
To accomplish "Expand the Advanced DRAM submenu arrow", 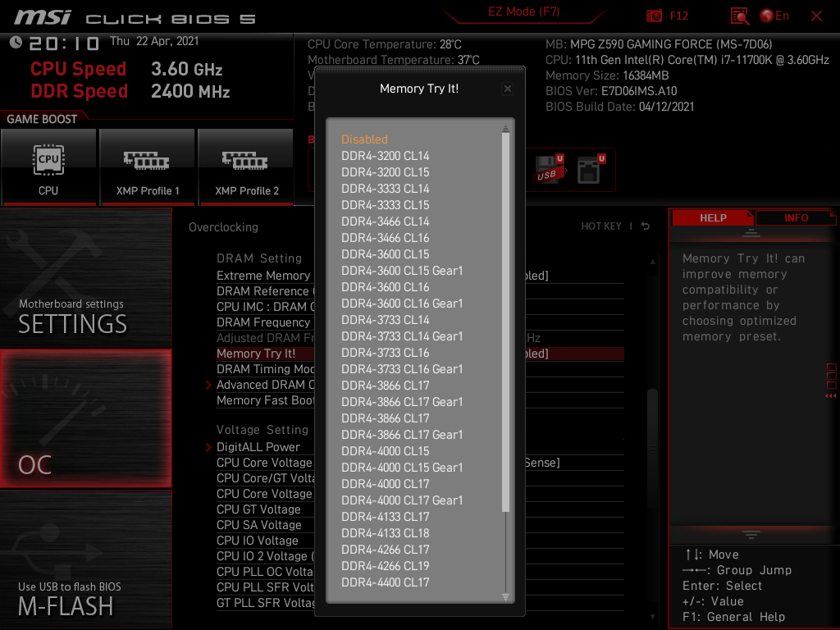I will (208, 385).
